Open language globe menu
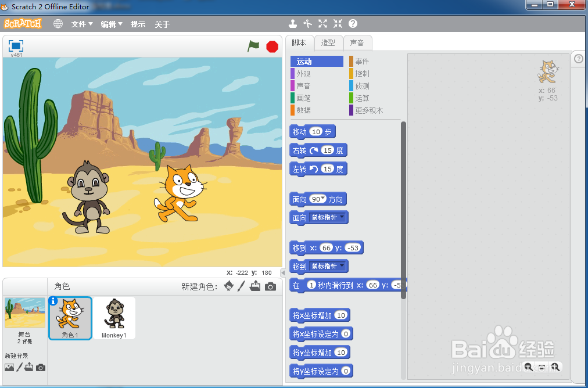Viewport: 588px width, 388px height. point(58,24)
